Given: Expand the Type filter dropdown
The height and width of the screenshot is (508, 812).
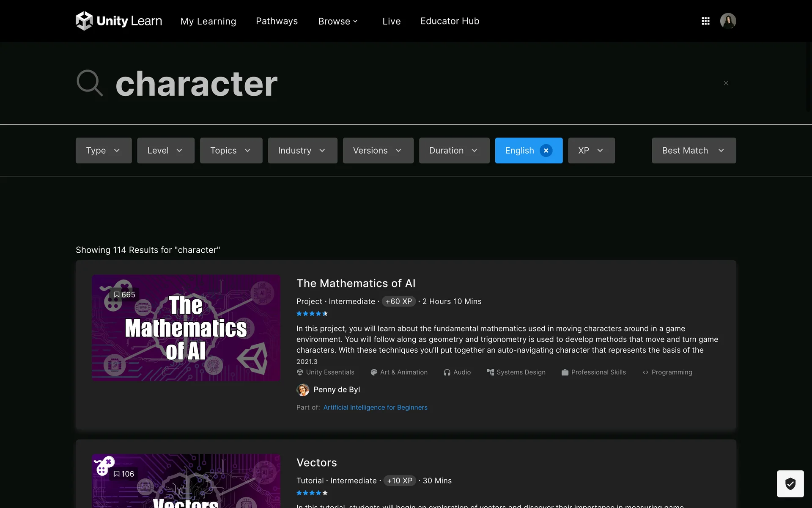Looking at the screenshot, I should pos(104,150).
